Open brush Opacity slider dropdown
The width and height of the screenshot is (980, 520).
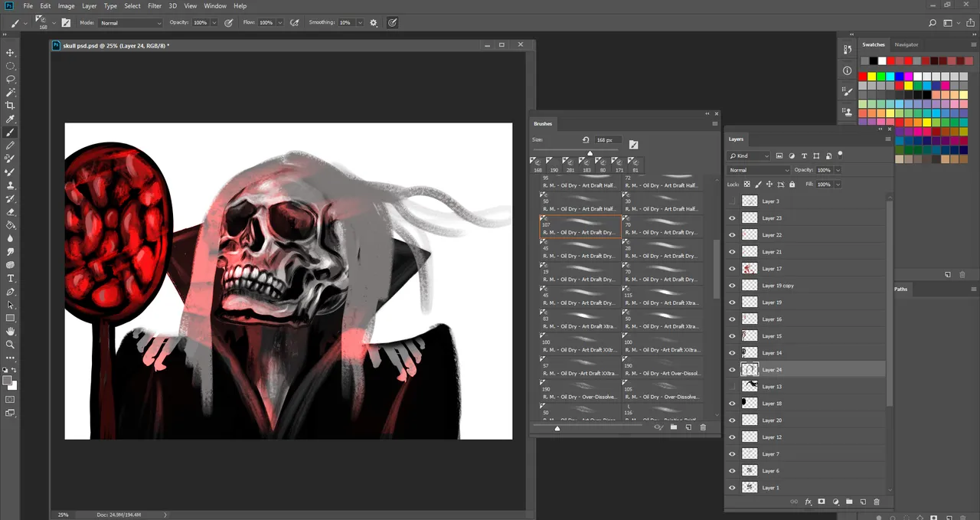214,23
